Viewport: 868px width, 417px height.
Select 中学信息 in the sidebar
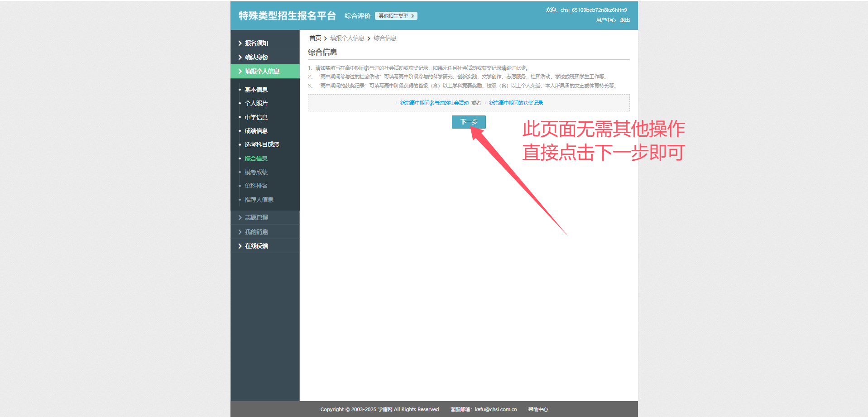[x=256, y=117]
